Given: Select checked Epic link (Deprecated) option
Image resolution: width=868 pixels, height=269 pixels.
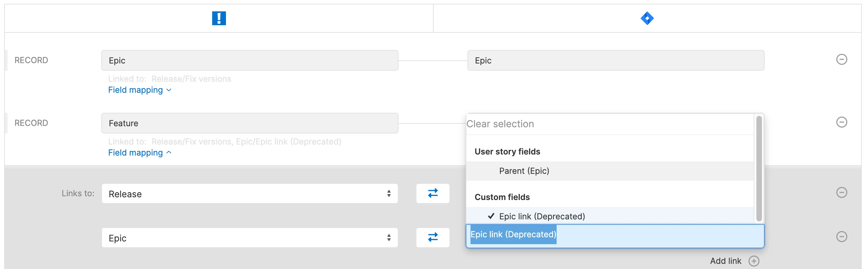Looking at the screenshot, I should tap(542, 216).
